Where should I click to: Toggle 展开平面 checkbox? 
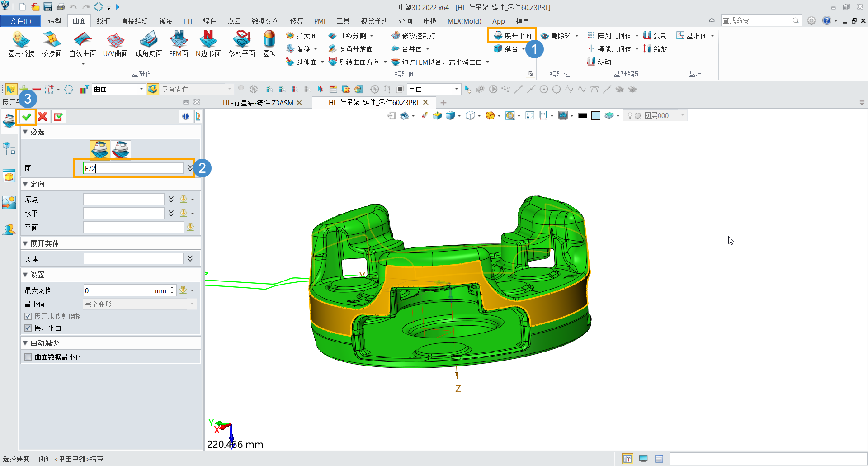[28, 328]
